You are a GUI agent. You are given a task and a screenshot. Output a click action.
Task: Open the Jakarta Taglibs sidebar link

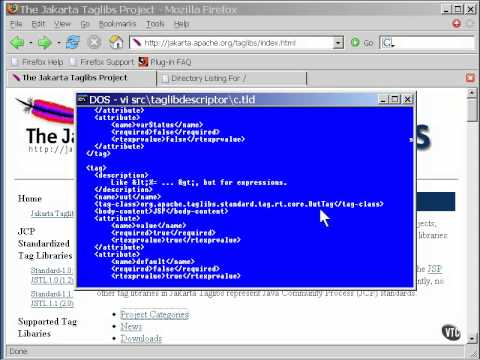(52, 213)
